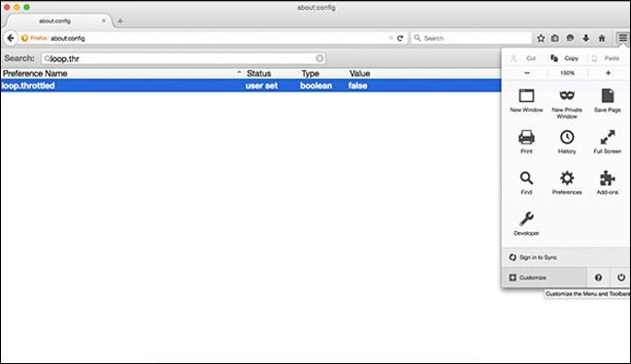
Task: Sort by Preference Name column
Action: click(122, 73)
